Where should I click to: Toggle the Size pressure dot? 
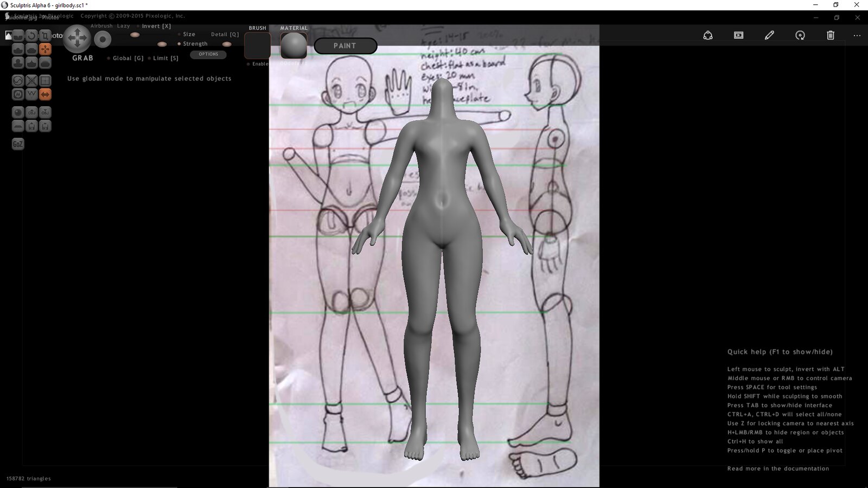(x=179, y=34)
